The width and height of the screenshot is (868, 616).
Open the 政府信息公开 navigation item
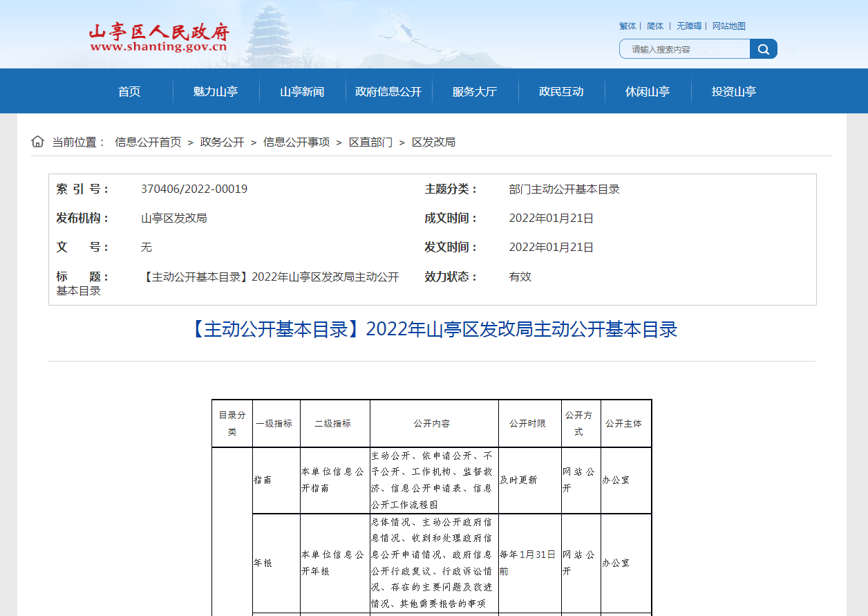click(388, 91)
